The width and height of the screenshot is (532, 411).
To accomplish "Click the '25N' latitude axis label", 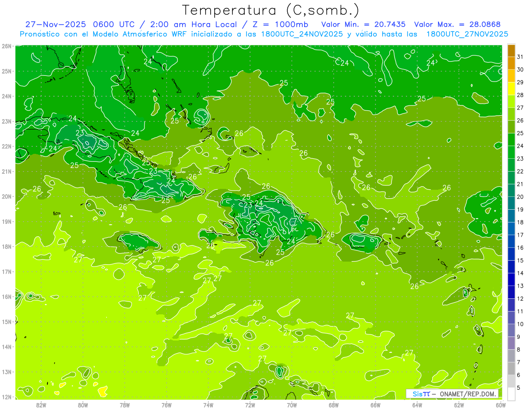I will pos(6,71).
